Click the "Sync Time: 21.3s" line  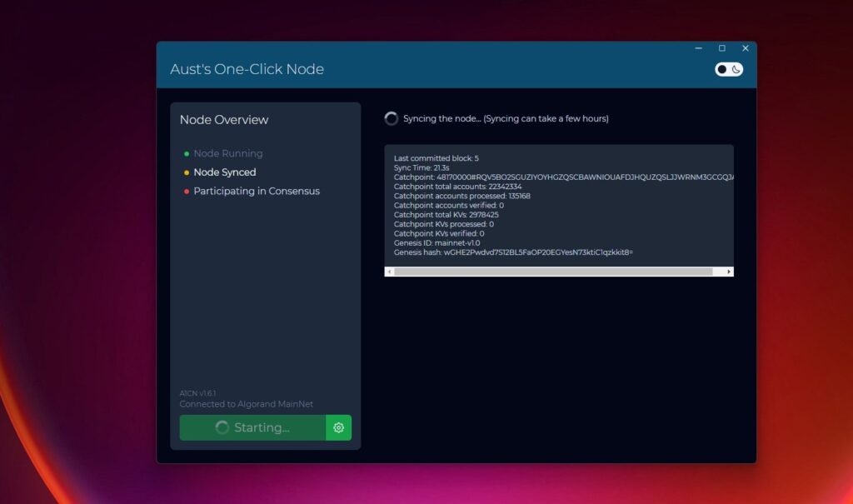pyautogui.click(x=422, y=167)
